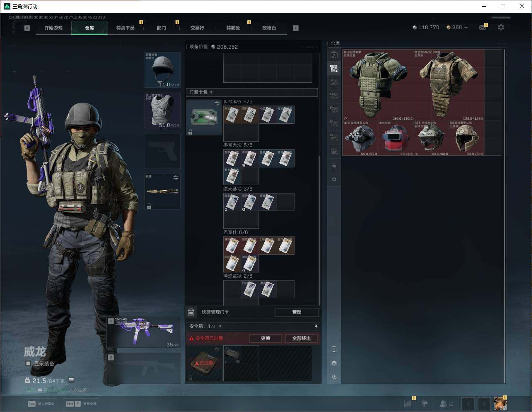Go to the 交易行 tab
The image size is (532, 412).
tap(197, 28)
